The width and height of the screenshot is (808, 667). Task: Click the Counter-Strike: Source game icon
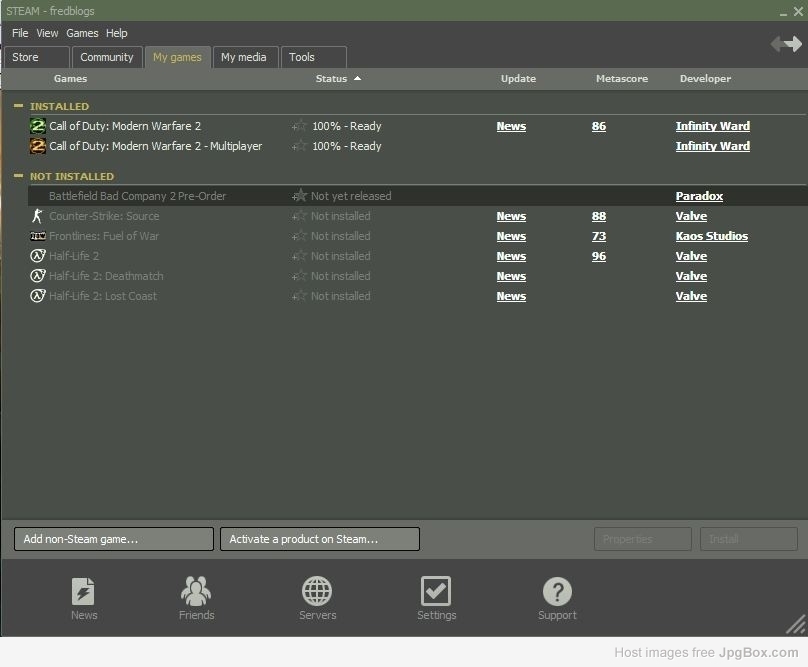point(37,216)
